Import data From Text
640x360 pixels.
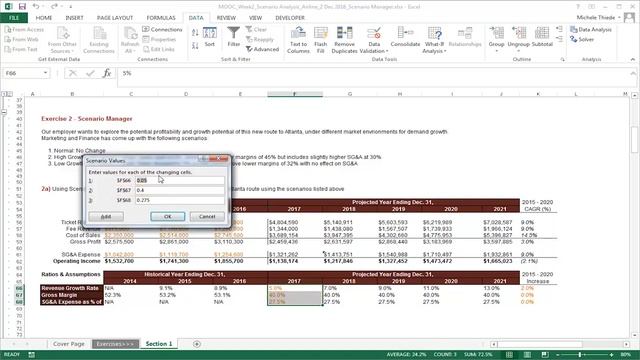tap(21, 49)
